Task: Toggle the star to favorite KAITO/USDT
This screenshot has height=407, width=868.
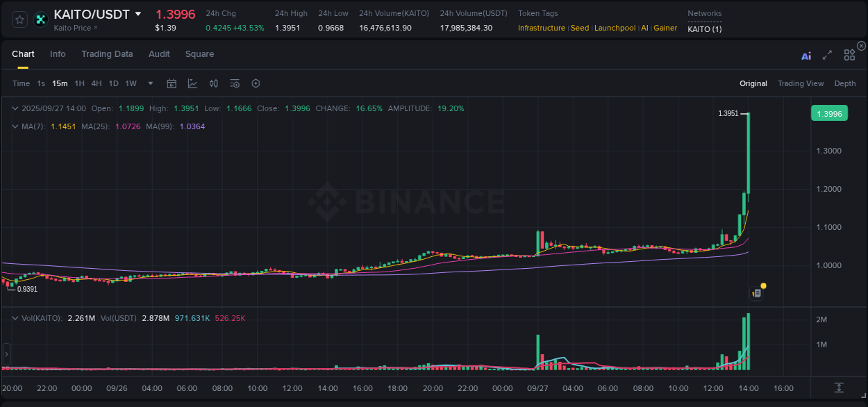Action: pos(19,19)
